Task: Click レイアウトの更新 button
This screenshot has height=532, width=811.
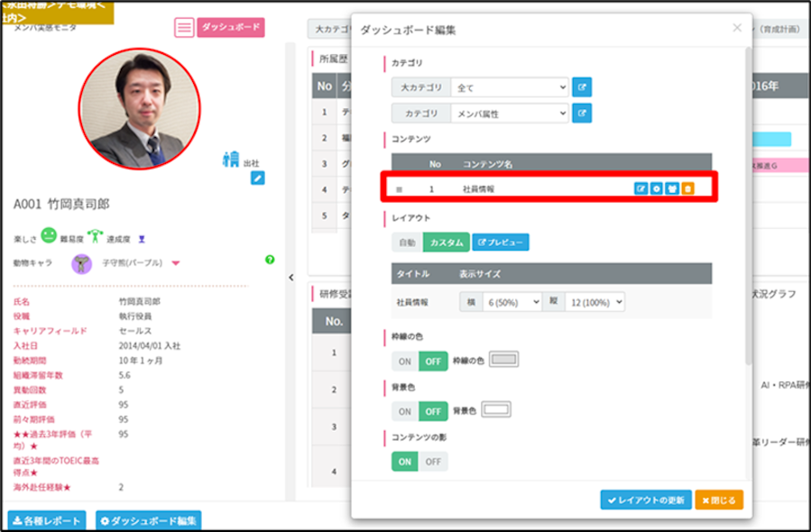Action: [646, 500]
